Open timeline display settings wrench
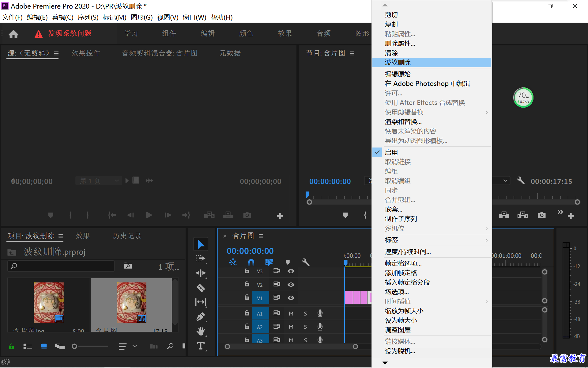 pos(306,262)
